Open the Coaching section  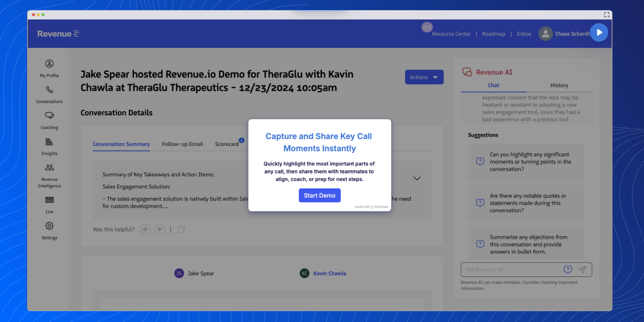click(49, 121)
